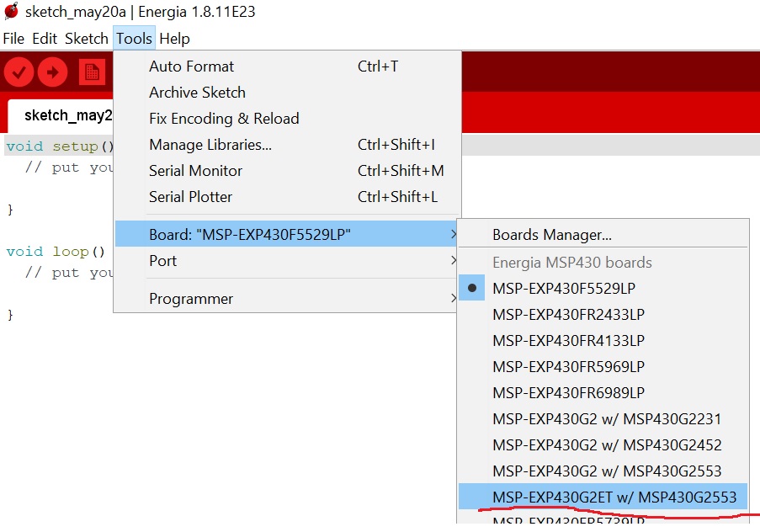Viewport: 760px width, 532px height.
Task: Click the Upload arrow icon
Action: pyautogui.click(x=52, y=72)
